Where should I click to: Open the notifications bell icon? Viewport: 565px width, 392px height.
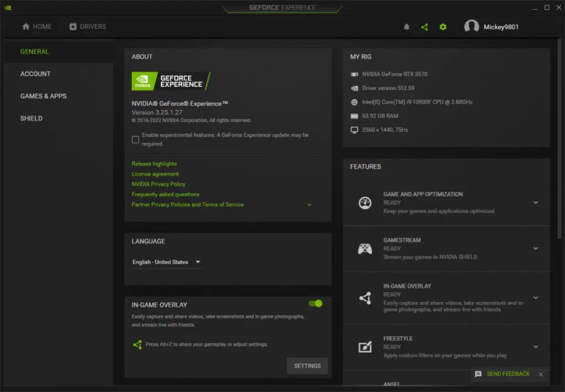click(407, 27)
